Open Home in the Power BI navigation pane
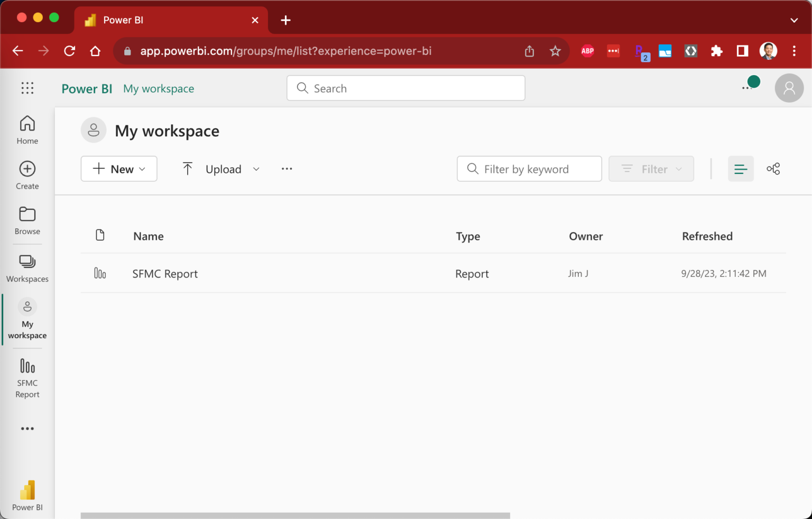 coord(27,129)
